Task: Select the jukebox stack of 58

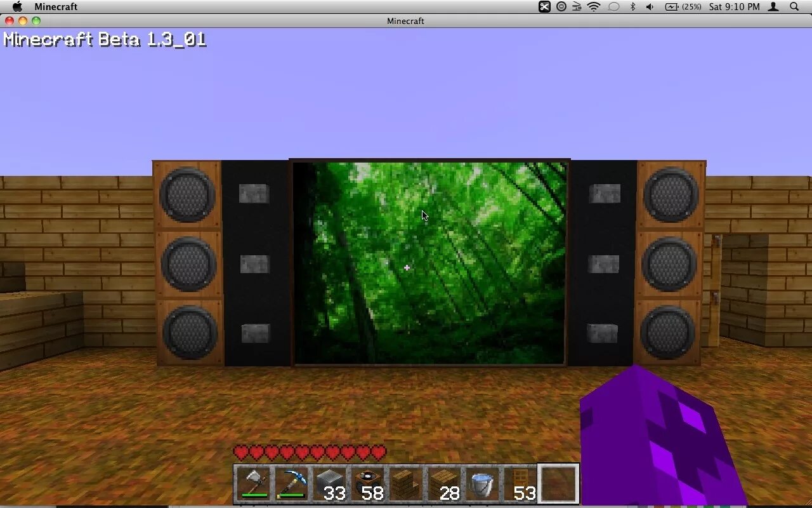Action: coord(368,485)
